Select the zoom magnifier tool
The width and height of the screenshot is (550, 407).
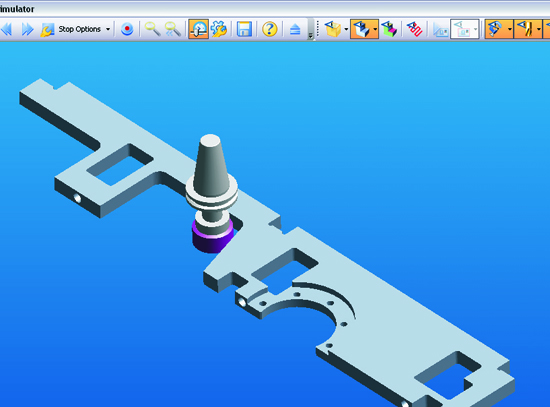coord(153,29)
